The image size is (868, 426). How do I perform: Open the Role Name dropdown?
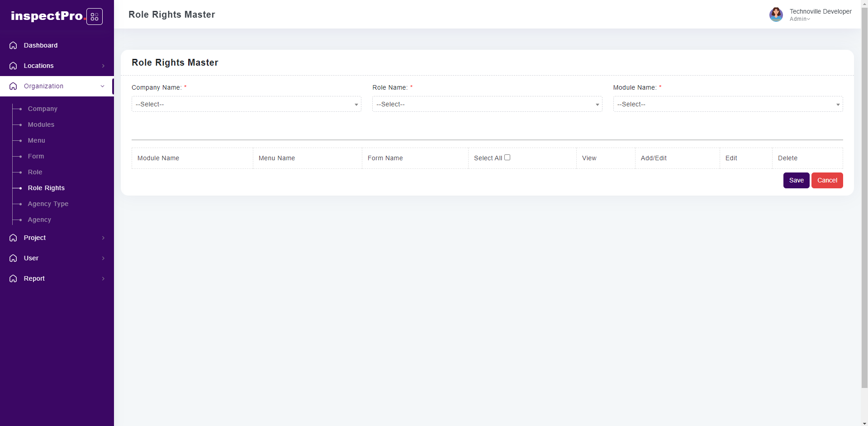click(x=487, y=104)
